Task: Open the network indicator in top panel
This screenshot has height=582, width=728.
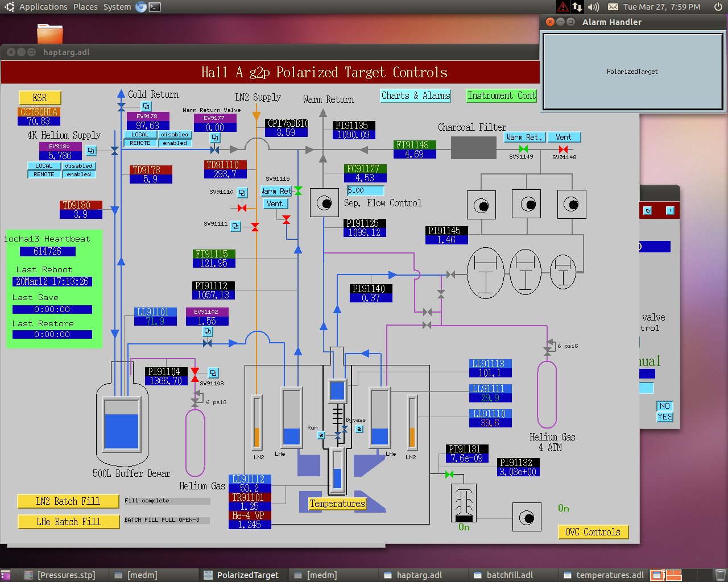Action: point(577,7)
